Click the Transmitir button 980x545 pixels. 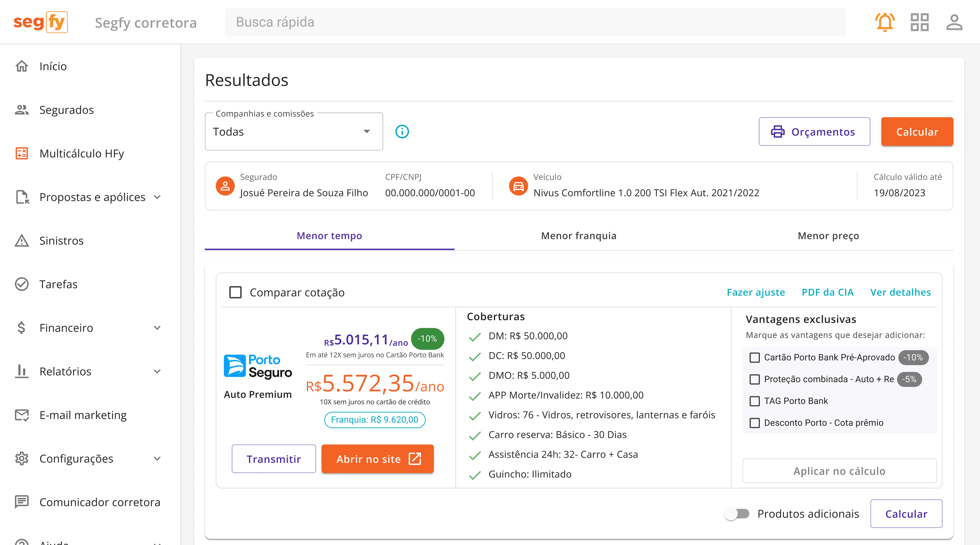[273, 459]
